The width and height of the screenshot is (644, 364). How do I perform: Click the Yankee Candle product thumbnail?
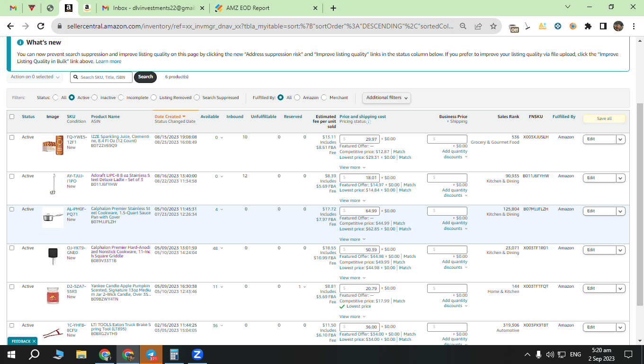pos(53,295)
